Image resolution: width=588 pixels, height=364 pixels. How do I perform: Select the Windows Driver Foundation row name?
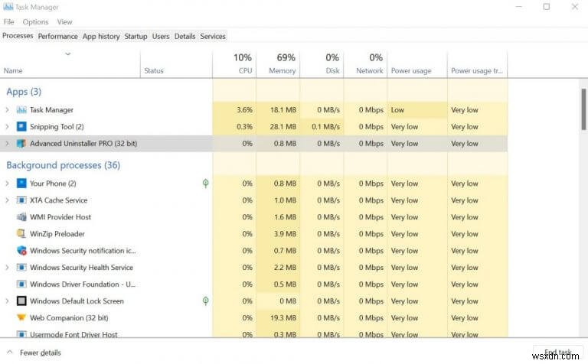tap(83, 284)
